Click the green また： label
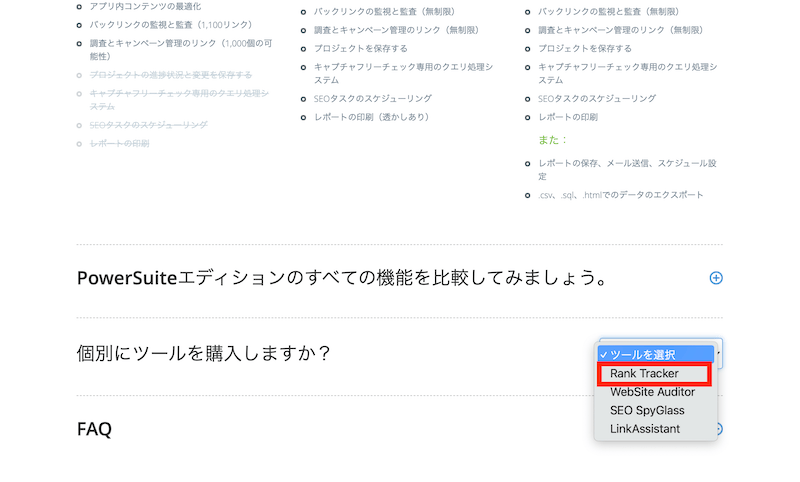 (554, 140)
